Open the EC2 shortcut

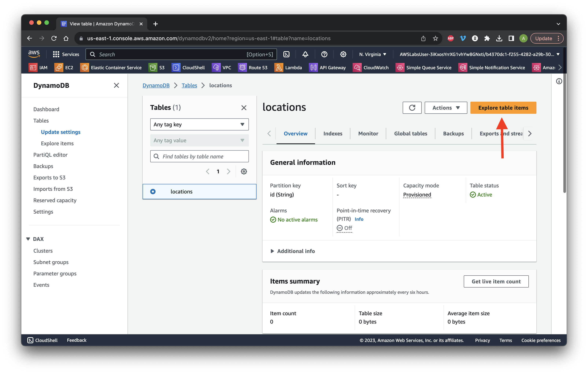[x=64, y=68]
